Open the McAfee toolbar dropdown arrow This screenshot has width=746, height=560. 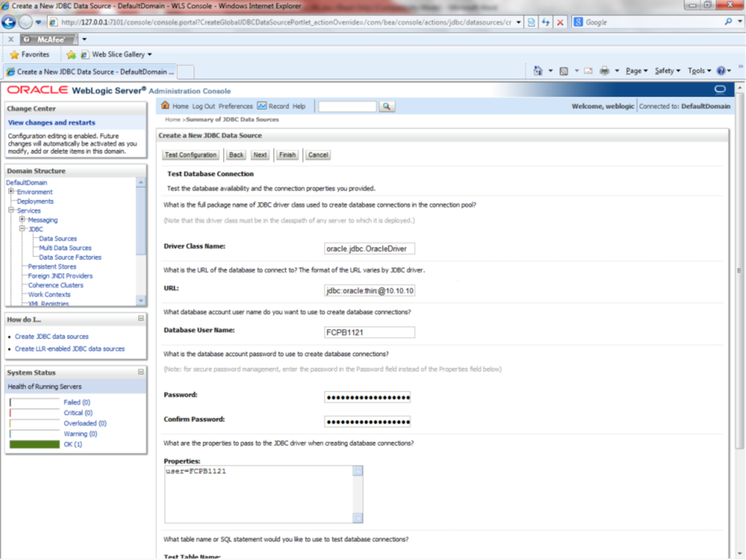[84, 39]
